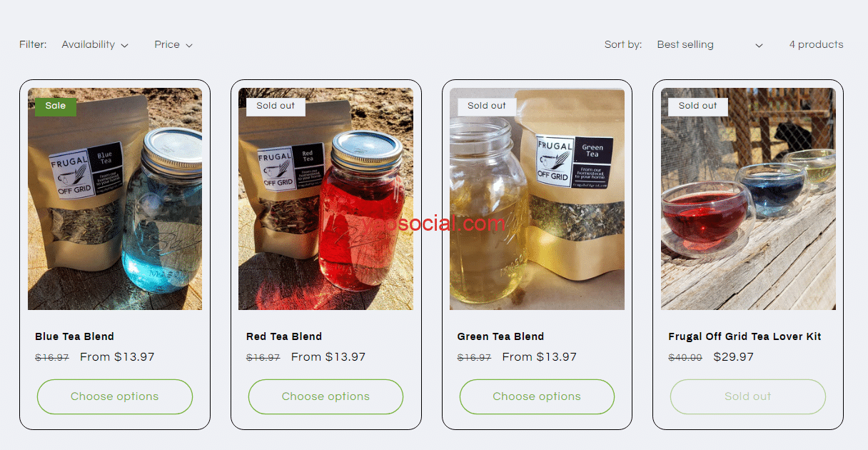Open the Availability filter dropdown
Viewport: 868px width, 450px height.
coord(95,44)
